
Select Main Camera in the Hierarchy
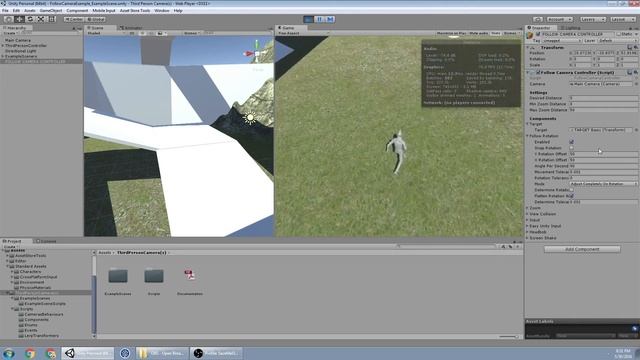tap(18, 40)
